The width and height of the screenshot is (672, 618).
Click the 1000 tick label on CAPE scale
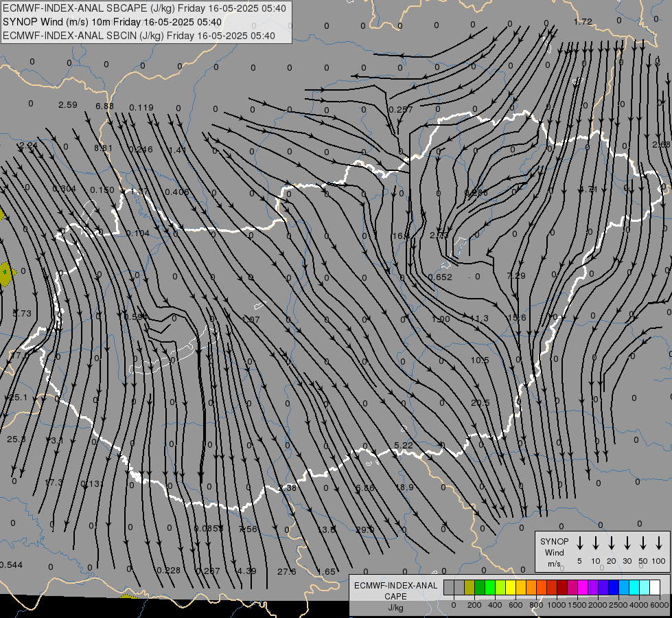click(x=556, y=605)
